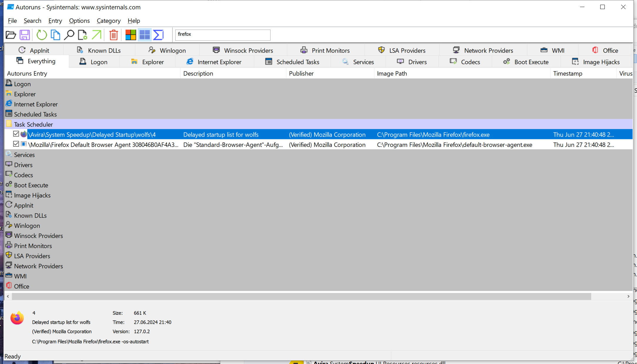
Task: Select the Logon group row in list
Action: [x=22, y=84]
